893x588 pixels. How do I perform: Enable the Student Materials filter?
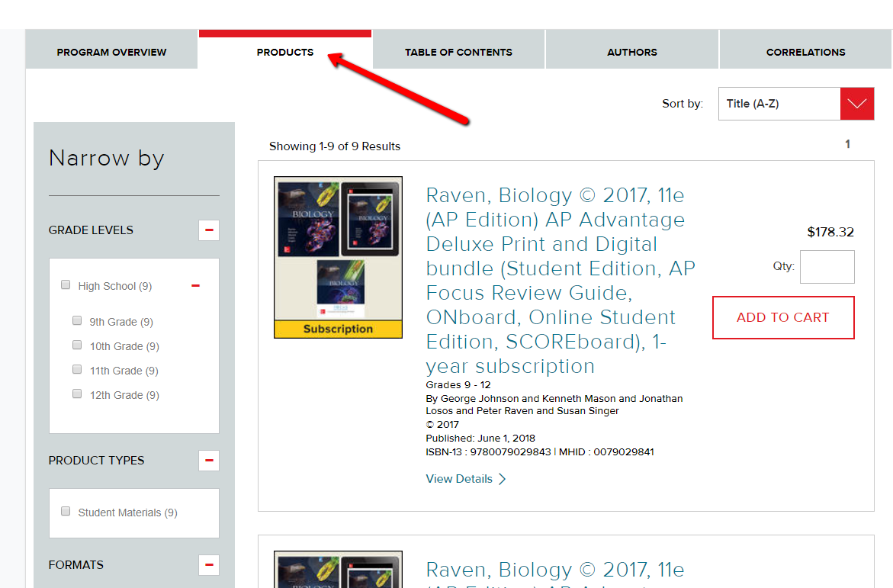(x=66, y=510)
